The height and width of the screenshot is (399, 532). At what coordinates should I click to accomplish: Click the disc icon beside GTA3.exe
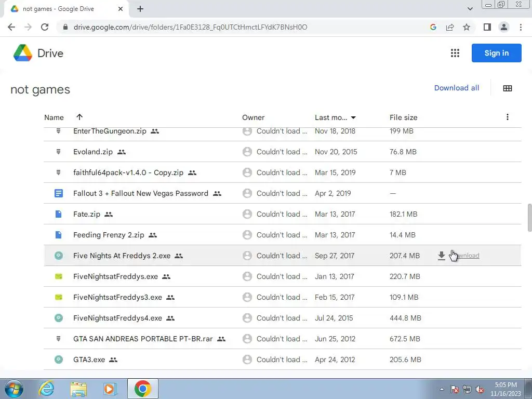pyautogui.click(x=58, y=360)
